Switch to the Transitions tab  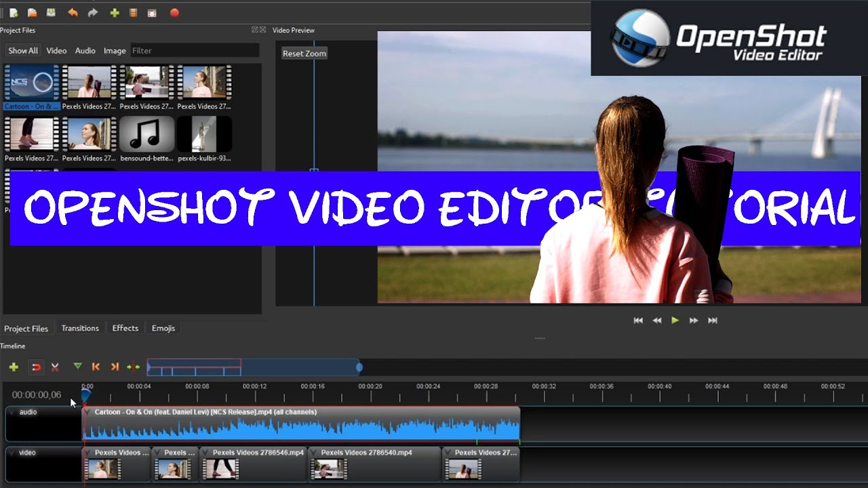80,328
